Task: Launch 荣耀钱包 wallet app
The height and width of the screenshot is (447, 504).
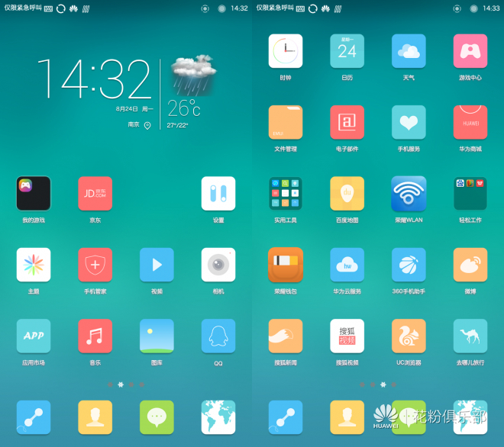Action: [286, 265]
